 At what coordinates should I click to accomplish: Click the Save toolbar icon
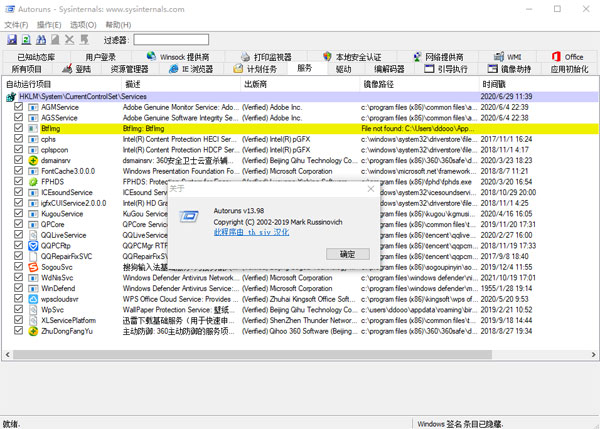point(12,39)
